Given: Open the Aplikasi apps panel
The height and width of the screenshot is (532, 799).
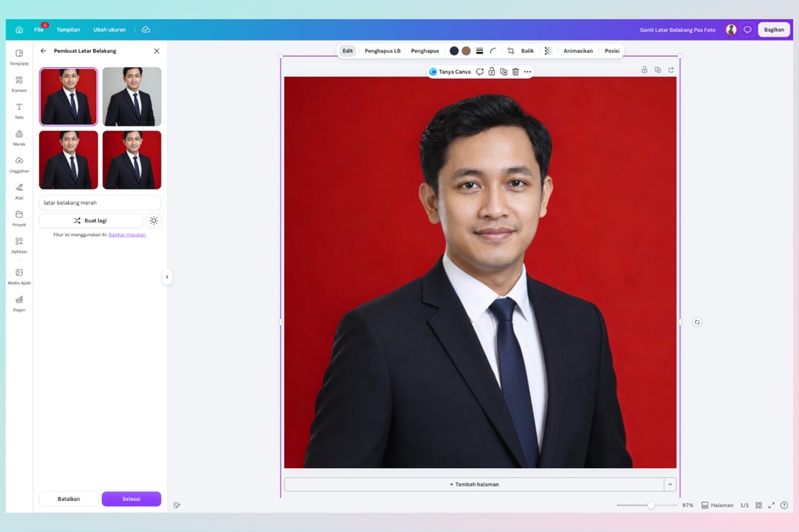Looking at the screenshot, I should 19,245.
